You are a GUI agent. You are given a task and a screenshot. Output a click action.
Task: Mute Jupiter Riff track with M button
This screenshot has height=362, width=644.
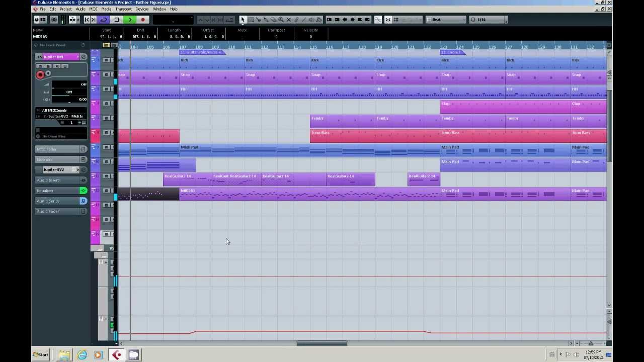pyautogui.click(x=40, y=66)
